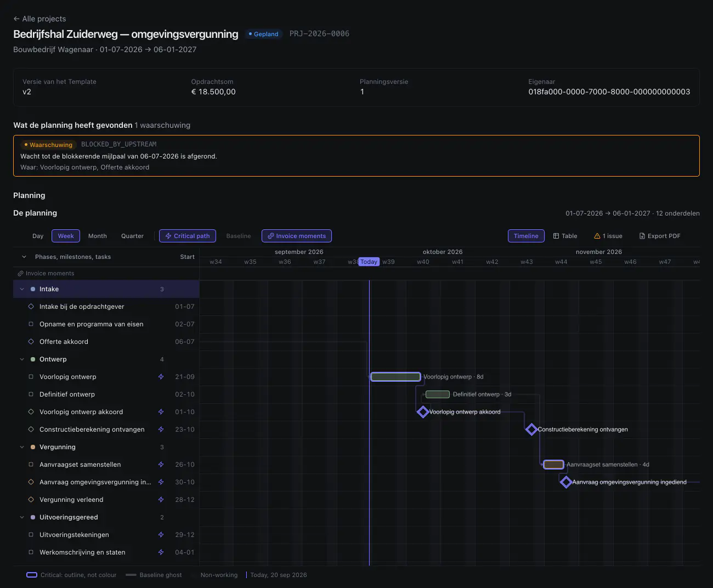Collapse all rows using header chevron

(x=24, y=257)
